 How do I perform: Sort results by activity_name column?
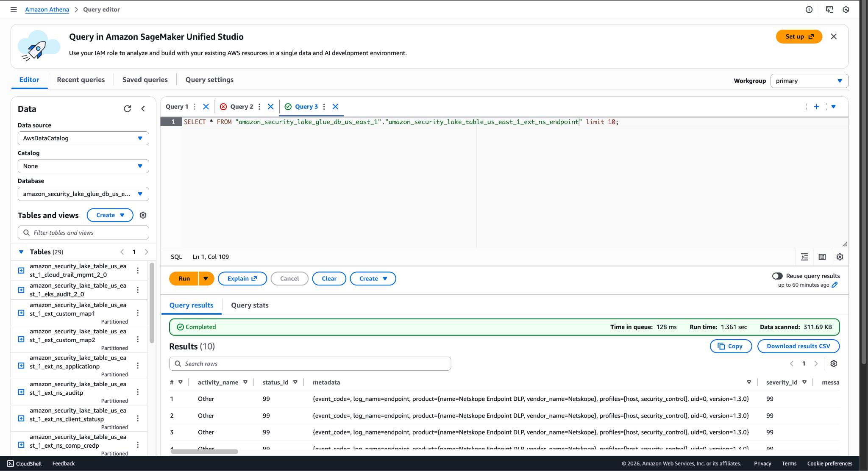(x=245, y=382)
